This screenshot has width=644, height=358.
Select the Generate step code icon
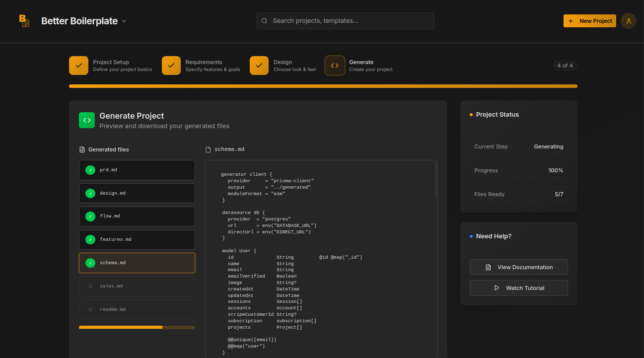(335, 65)
